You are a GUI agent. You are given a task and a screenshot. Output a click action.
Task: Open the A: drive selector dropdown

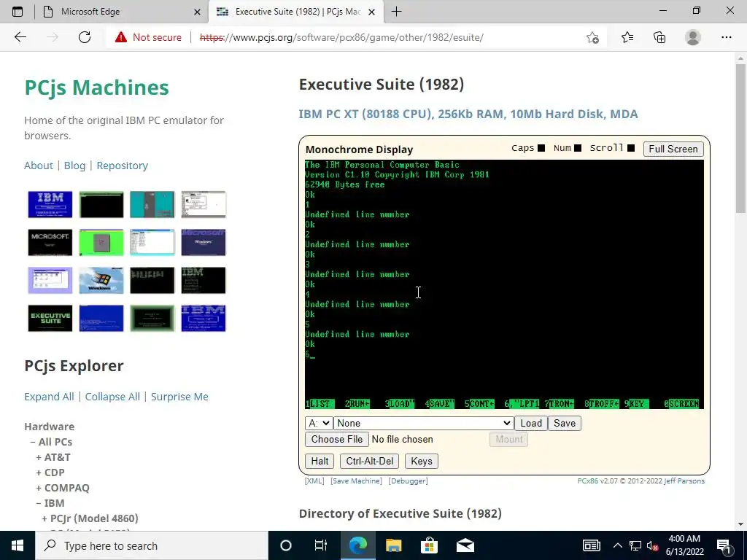[319, 423]
